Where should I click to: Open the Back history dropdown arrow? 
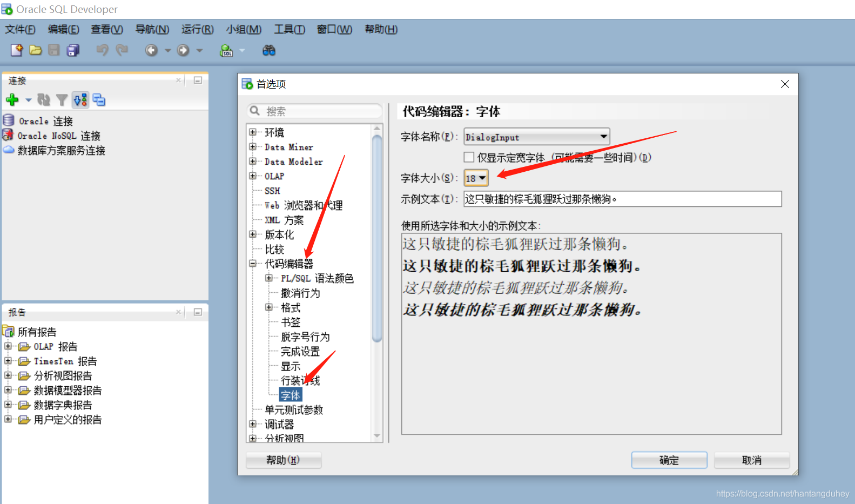point(168,50)
